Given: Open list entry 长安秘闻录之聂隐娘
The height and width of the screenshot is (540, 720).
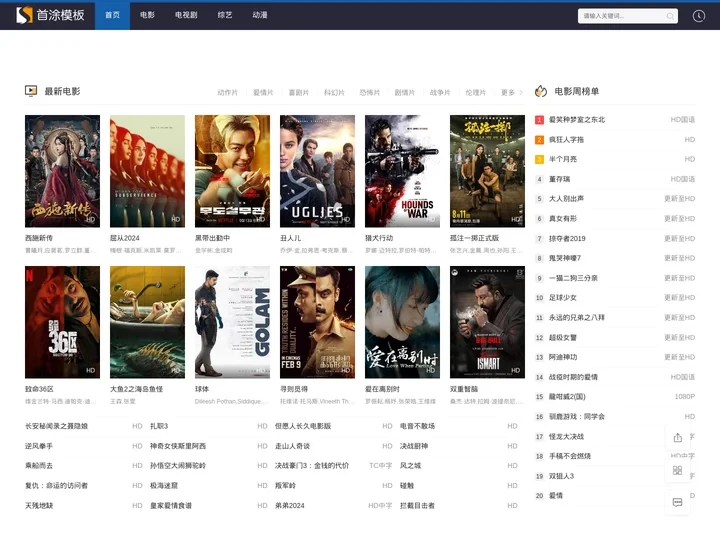Looking at the screenshot, I should [x=56, y=426].
